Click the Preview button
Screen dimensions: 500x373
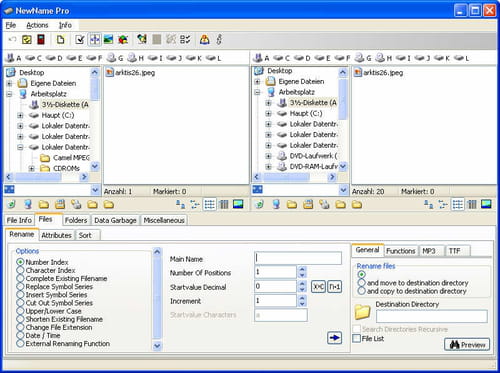(467, 345)
